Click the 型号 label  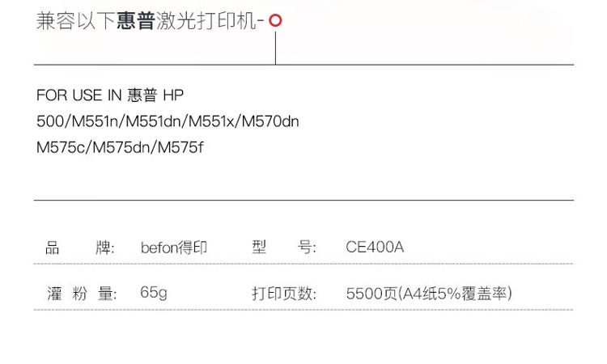[x=284, y=247]
